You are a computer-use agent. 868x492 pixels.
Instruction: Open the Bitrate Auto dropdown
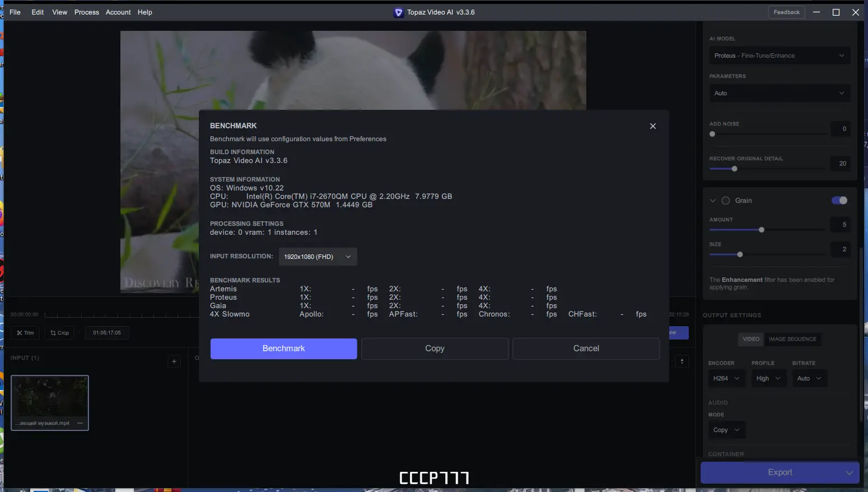pyautogui.click(x=809, y=378)
